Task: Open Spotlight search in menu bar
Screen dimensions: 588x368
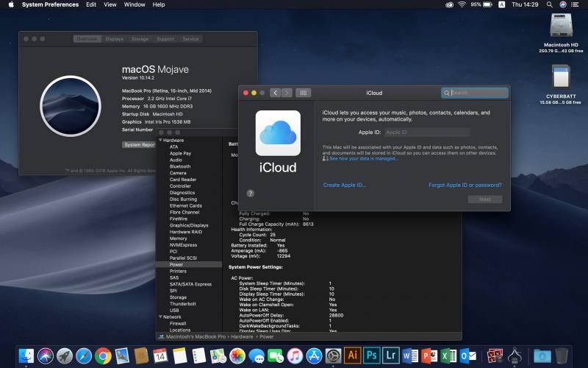Action: [549, 4]
